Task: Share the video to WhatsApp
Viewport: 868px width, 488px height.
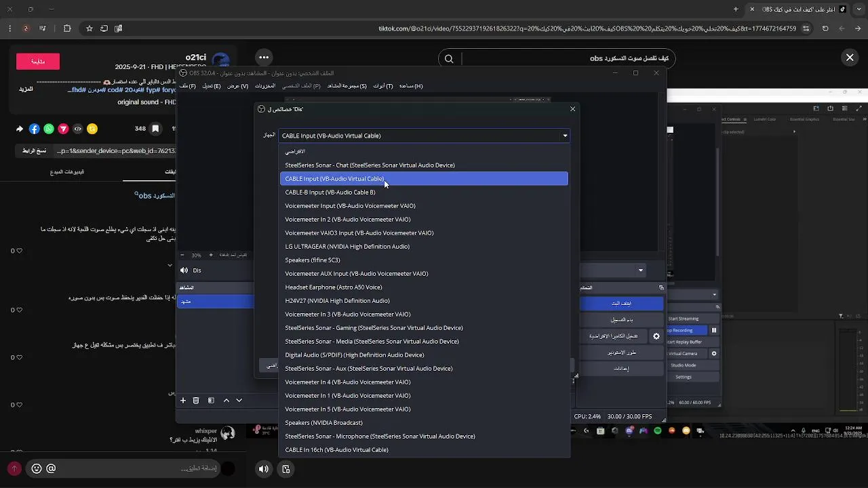Action: [49, 129]
